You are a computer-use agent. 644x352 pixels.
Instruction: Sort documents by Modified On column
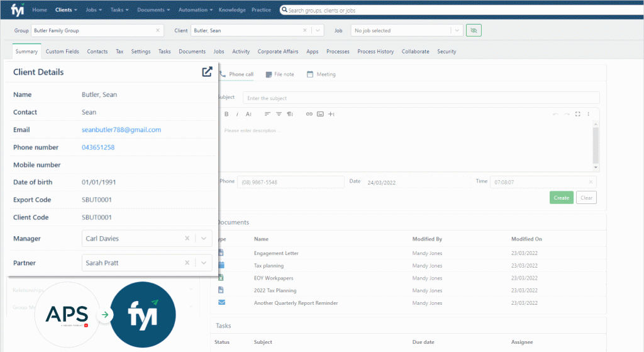coord(526,239)
